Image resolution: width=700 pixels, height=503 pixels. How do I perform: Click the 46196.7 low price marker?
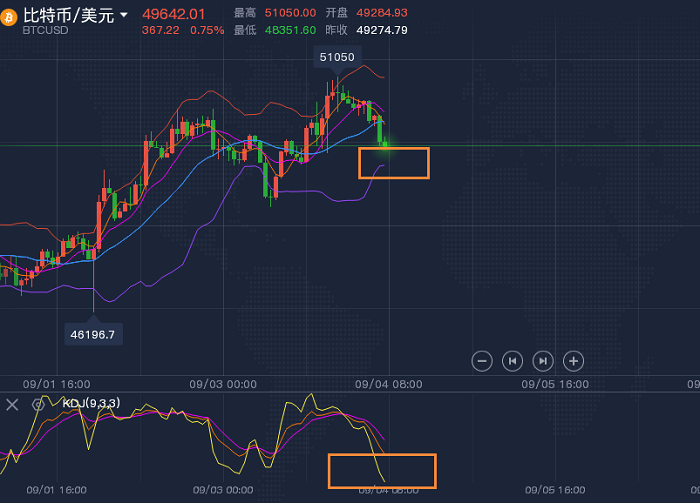(91, 333)
